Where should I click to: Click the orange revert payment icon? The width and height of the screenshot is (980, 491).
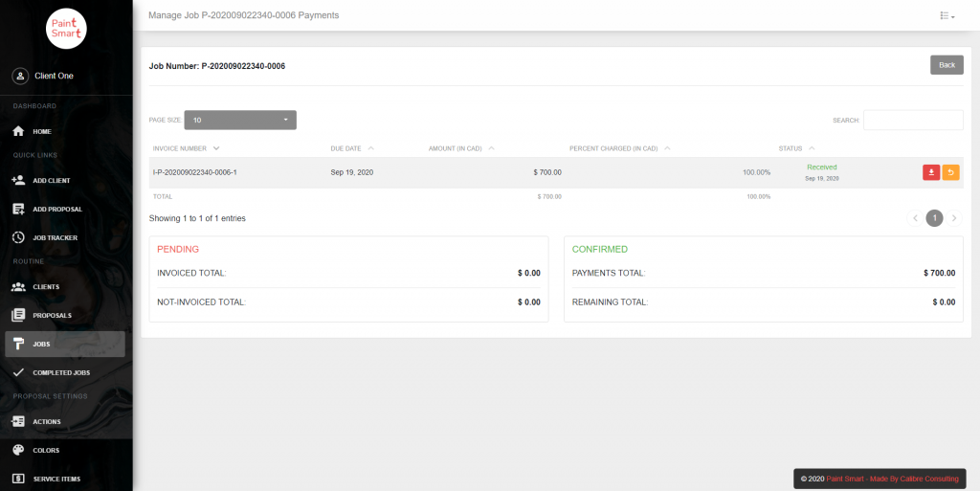(x=950, y=172)
